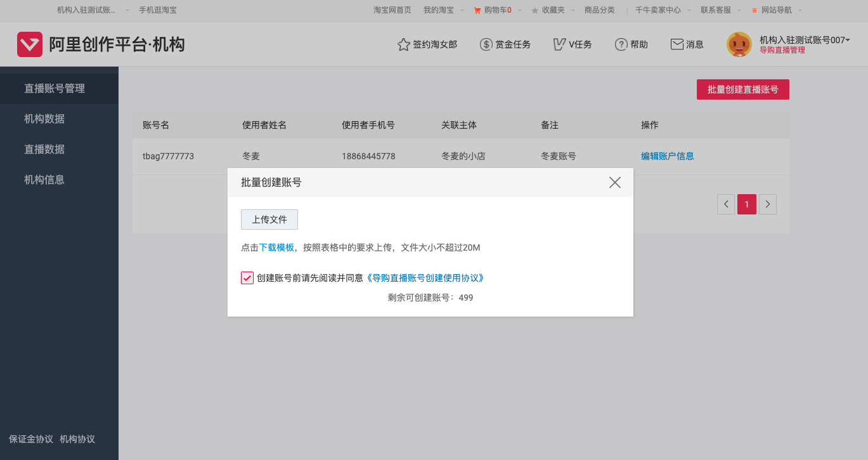Open 帮助 question mark icon
Image resolution: width=868 pixels, height=460 pixels.
[x=621, y=44]
